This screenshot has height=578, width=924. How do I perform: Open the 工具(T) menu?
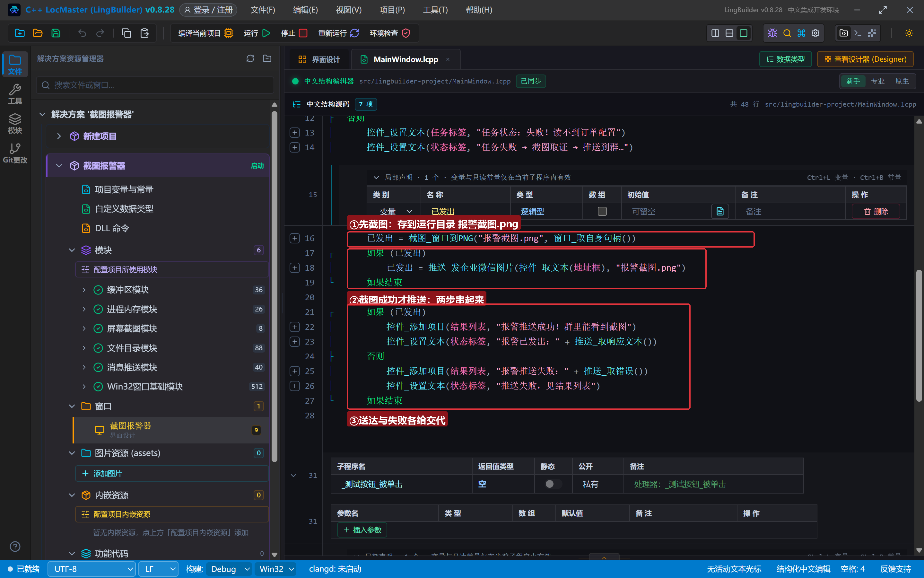[435, 10]
